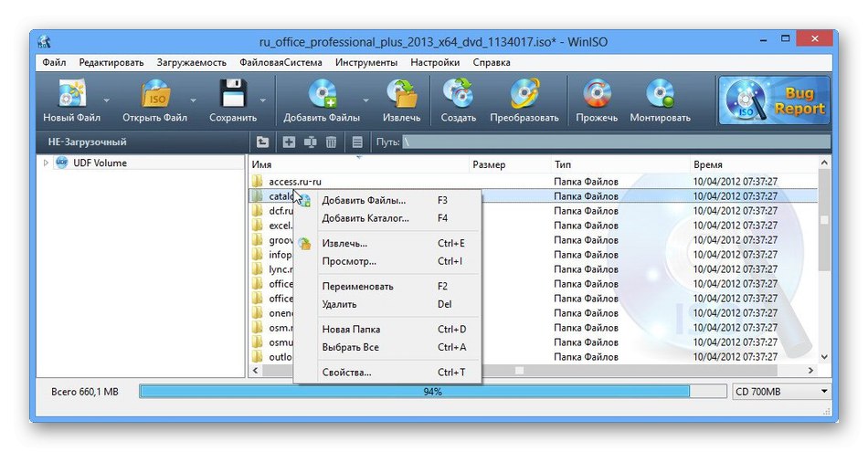Click the list view icon in path bar
This screenshot has height=452, width=868.
[357, 142]
